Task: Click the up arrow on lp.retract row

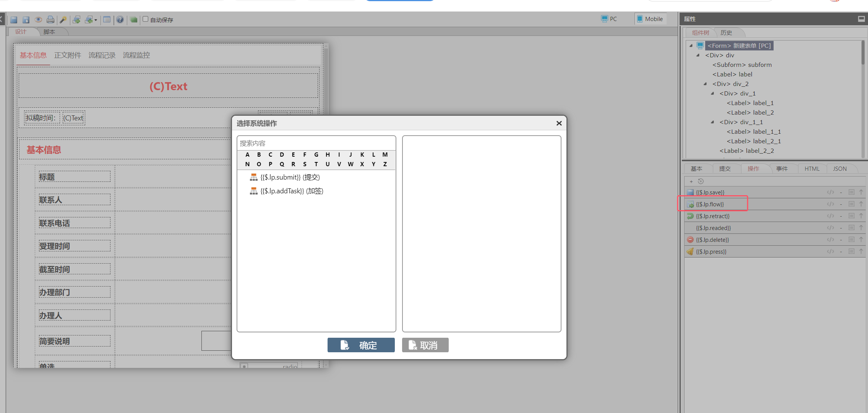Action: (861, 216)
